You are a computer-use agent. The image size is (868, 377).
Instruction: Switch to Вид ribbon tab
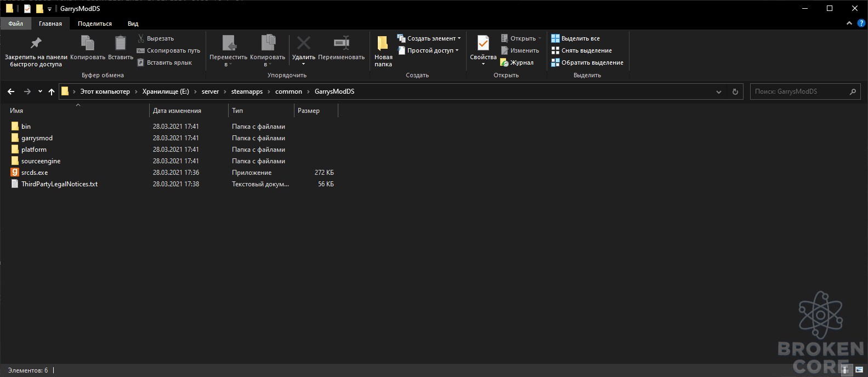(x=133, y=24)
